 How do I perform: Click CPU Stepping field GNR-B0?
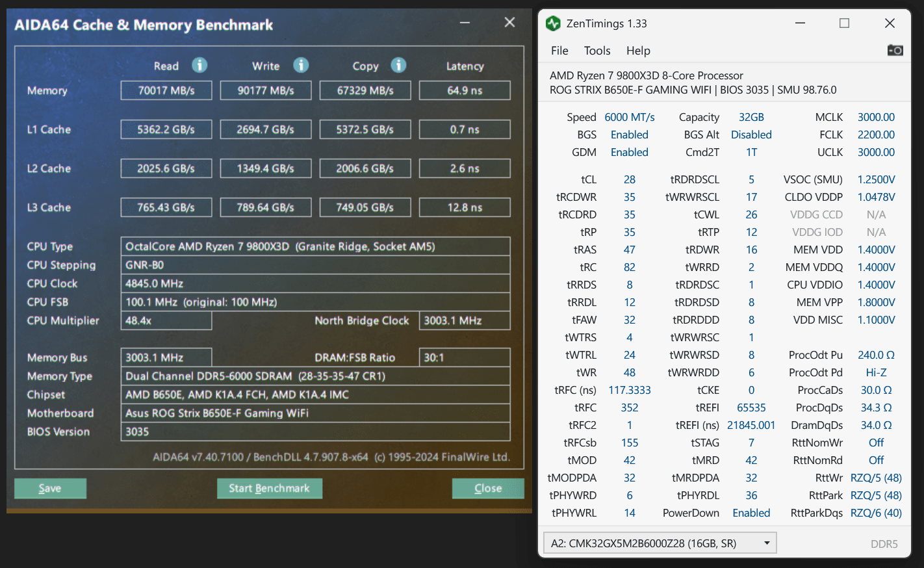point(315,265)
